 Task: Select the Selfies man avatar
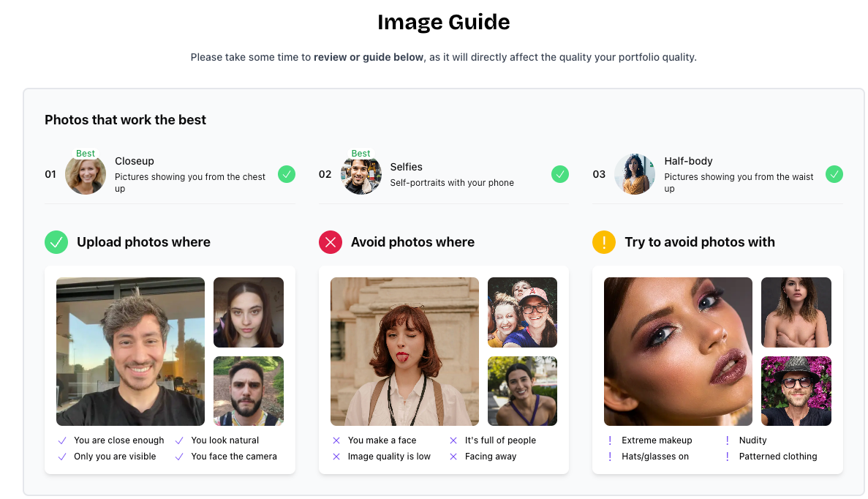(x=361, y=174)
